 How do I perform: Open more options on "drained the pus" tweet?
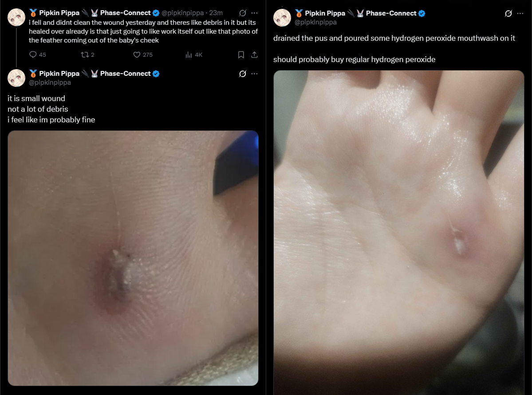(520, 13)
